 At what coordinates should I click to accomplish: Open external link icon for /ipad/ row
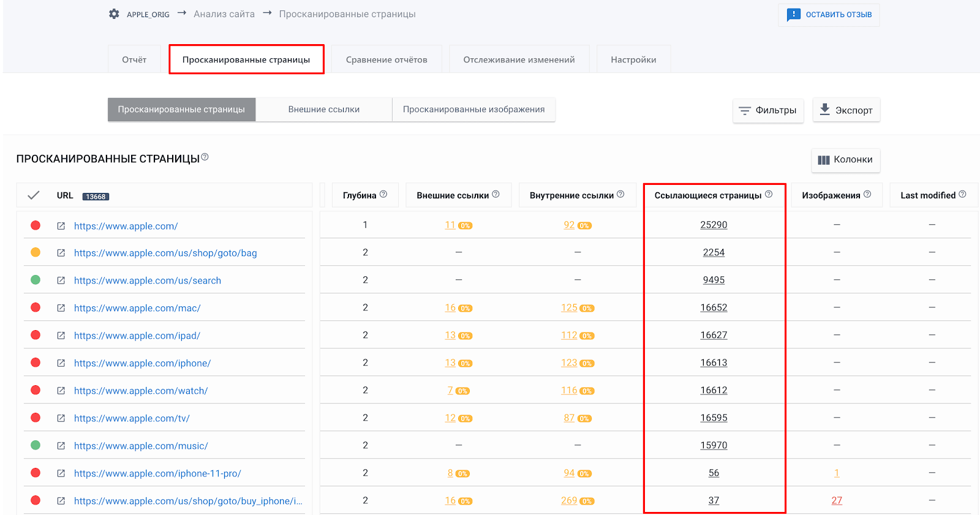tap(61, 336)
